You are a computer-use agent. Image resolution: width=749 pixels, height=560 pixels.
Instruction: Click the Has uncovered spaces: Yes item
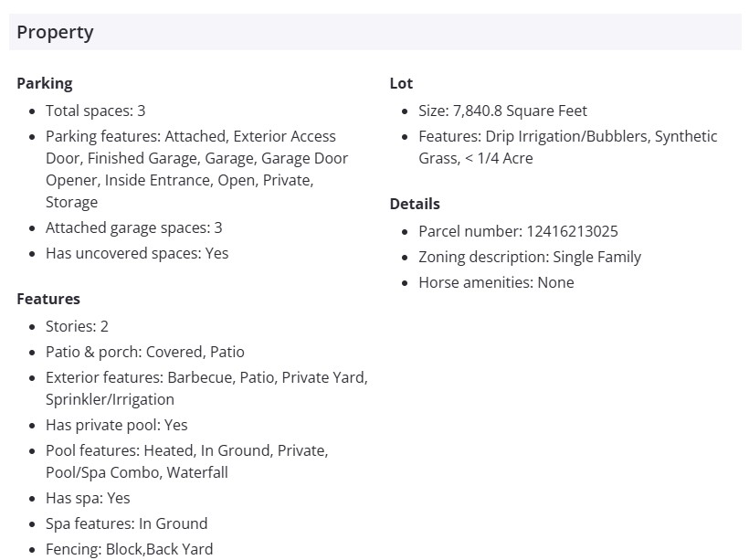click(137, 253)
